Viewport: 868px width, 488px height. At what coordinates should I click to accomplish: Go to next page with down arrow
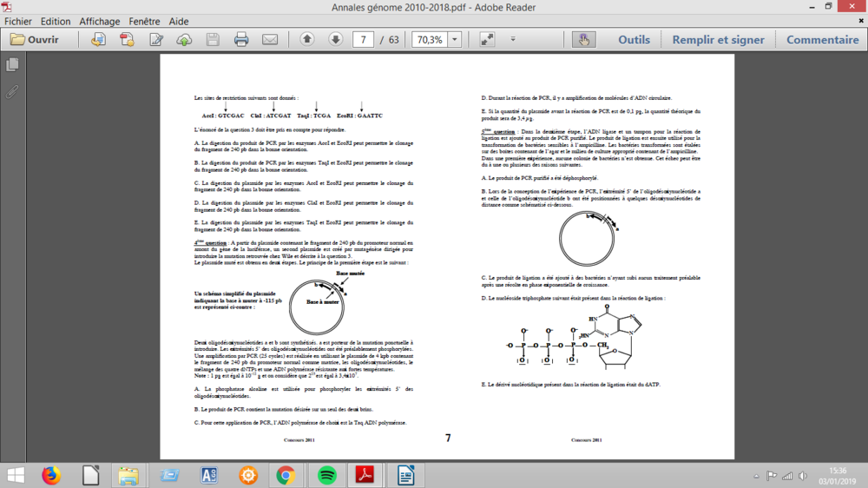click(x=335, y=40)
